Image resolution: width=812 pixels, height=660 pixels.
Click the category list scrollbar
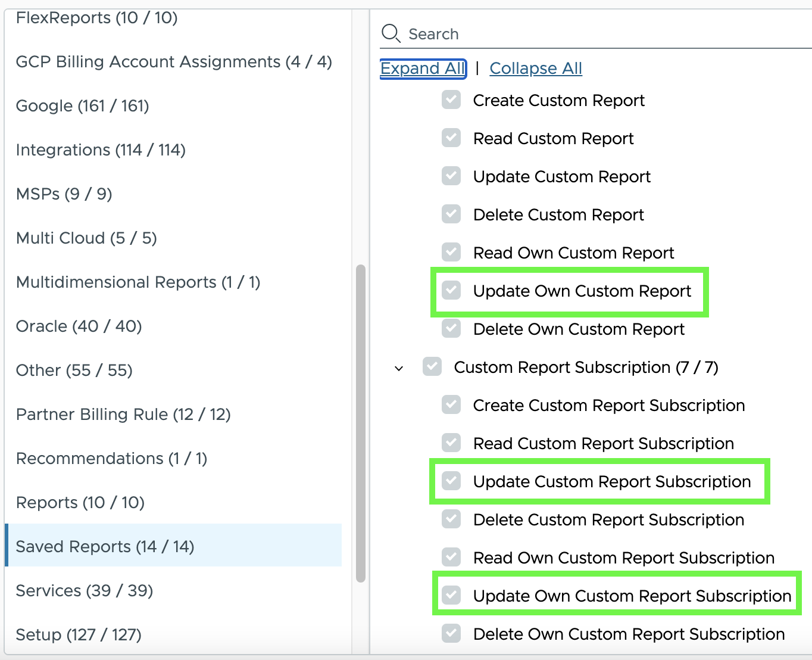pos(360,423)
